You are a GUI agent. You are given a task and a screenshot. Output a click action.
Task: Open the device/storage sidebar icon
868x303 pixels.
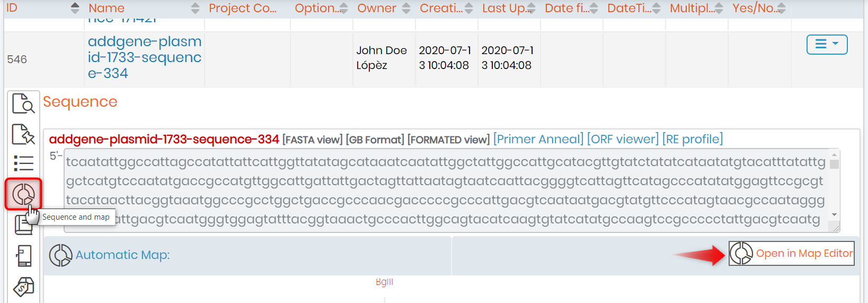pyautogui.click(x=24, y=256)
